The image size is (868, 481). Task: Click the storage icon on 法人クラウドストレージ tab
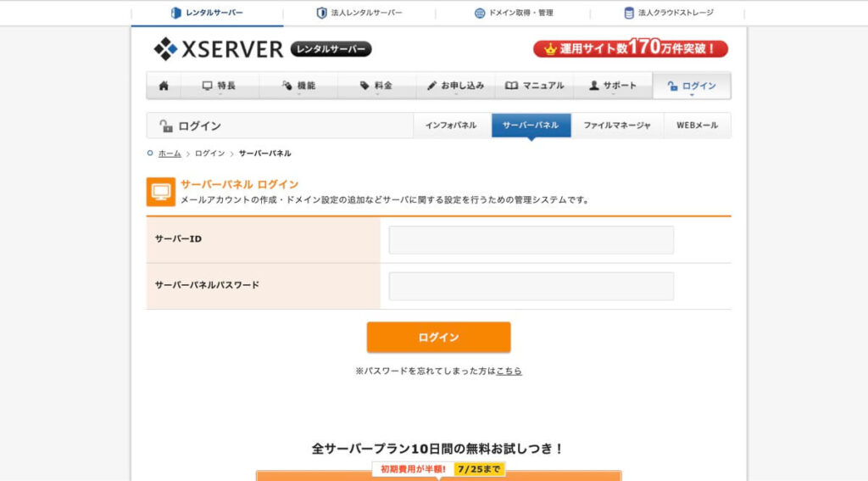click(629, 13)
